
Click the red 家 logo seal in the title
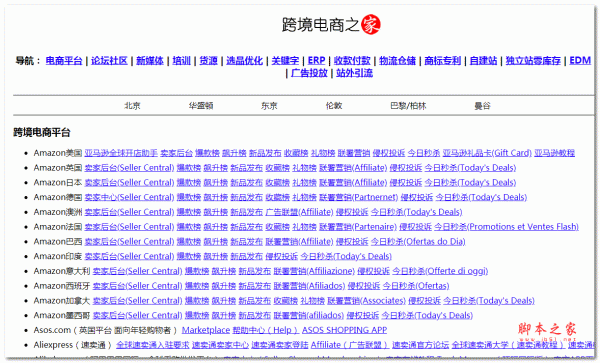371,24
